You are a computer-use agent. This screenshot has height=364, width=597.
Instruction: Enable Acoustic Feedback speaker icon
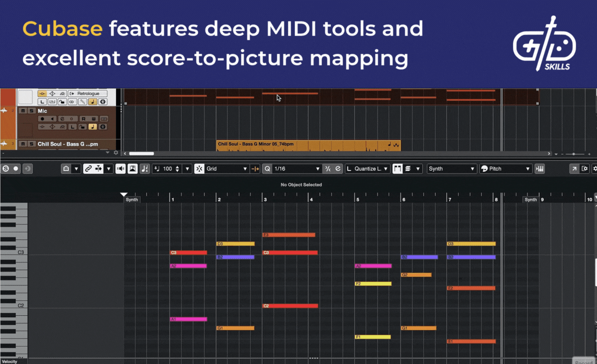[120, 169]
